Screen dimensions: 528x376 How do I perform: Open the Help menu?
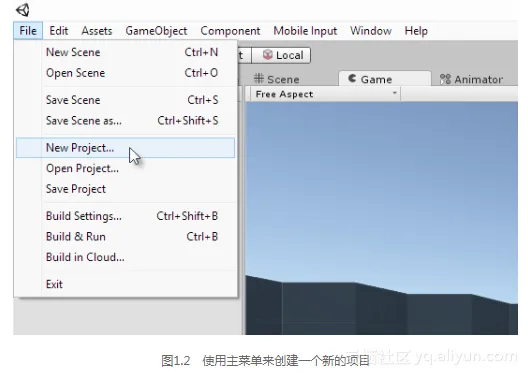[416, 31]
